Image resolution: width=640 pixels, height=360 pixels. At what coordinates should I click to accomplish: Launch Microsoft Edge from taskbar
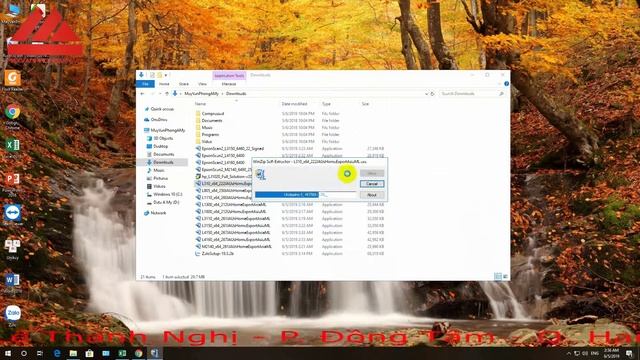[57, 353]
